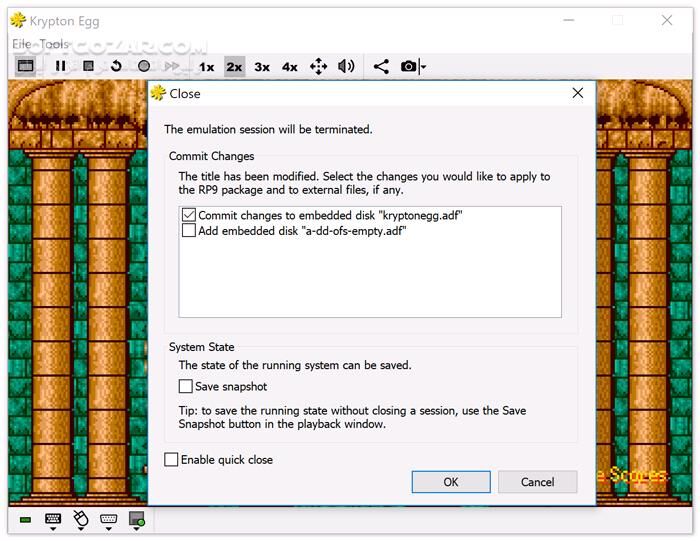Click the stop playback button
Image resolution: width=700 pixels, height=541 pixels.
[88, 67]
